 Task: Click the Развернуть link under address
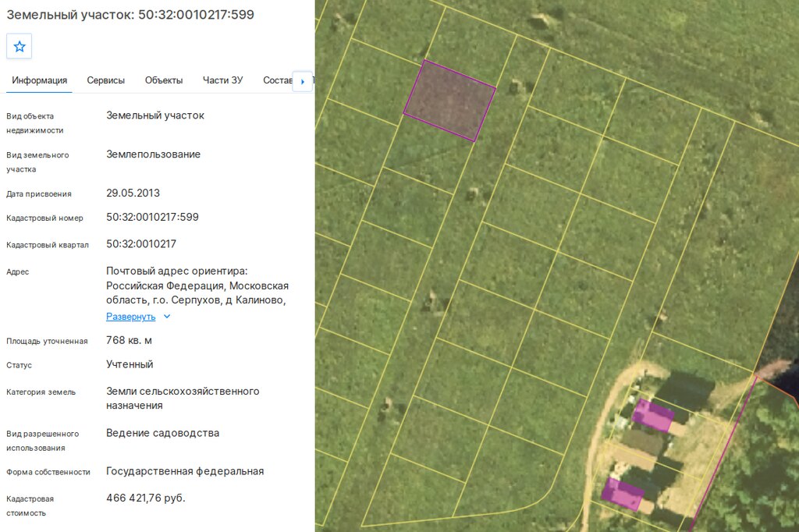click(x=130, y=317)
